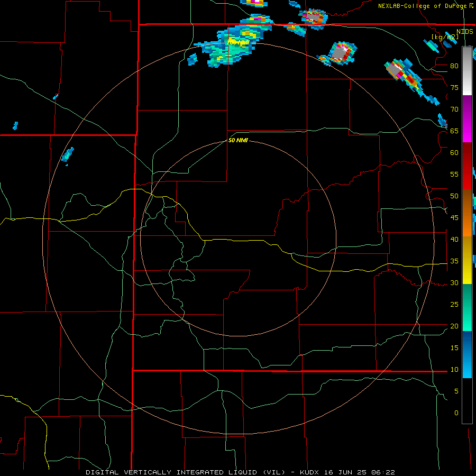Select the 50 NMI range ring label
Screen dimensions: 476x476
(x=238, y=140)
